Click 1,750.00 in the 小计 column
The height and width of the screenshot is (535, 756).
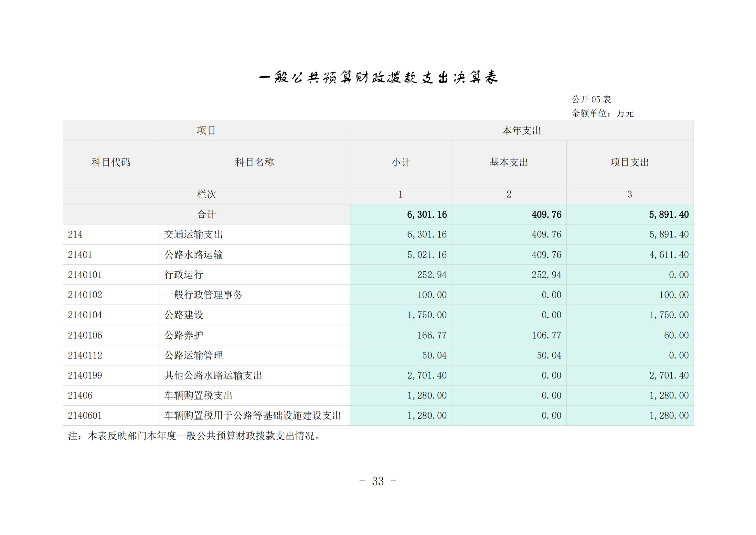coord(427,315)
